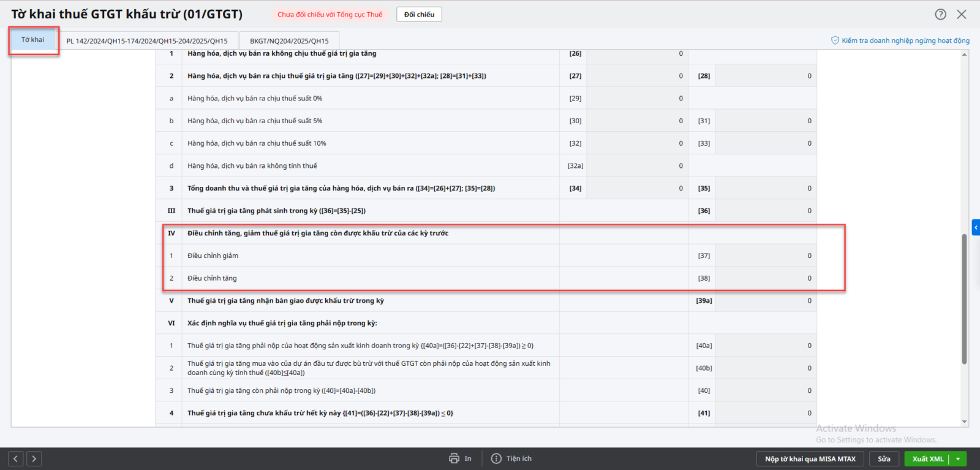Click the Đối chiếu button

(419, 15)
